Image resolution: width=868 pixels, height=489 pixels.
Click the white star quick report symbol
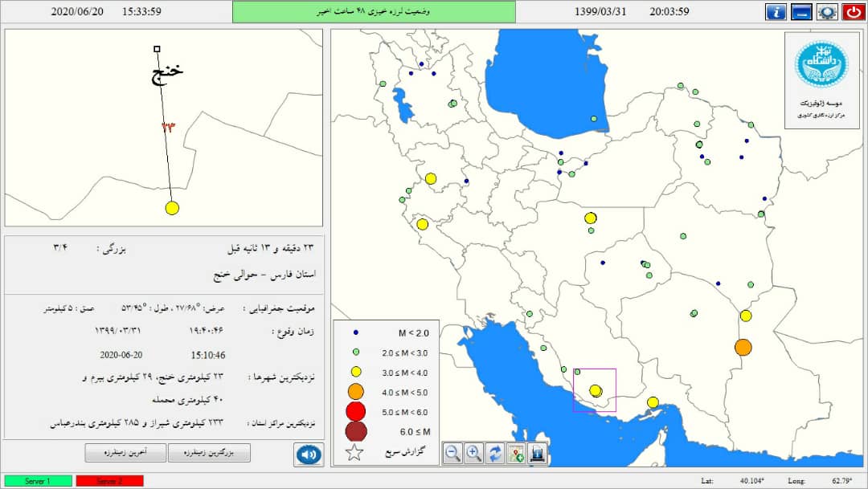[x=354, y=453]
